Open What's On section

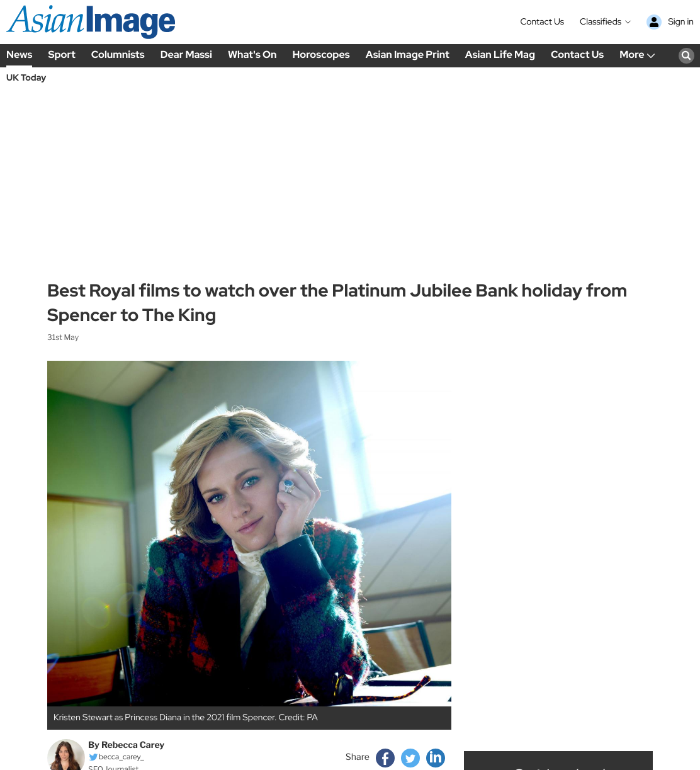pos(252,55)
